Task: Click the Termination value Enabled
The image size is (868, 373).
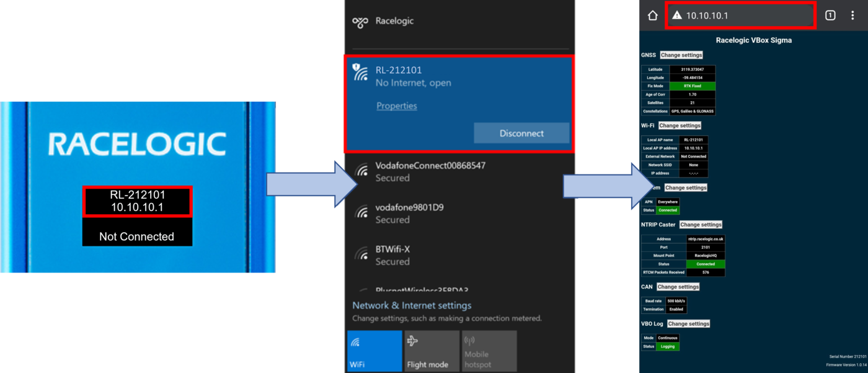Action: [x=676, y=309]
